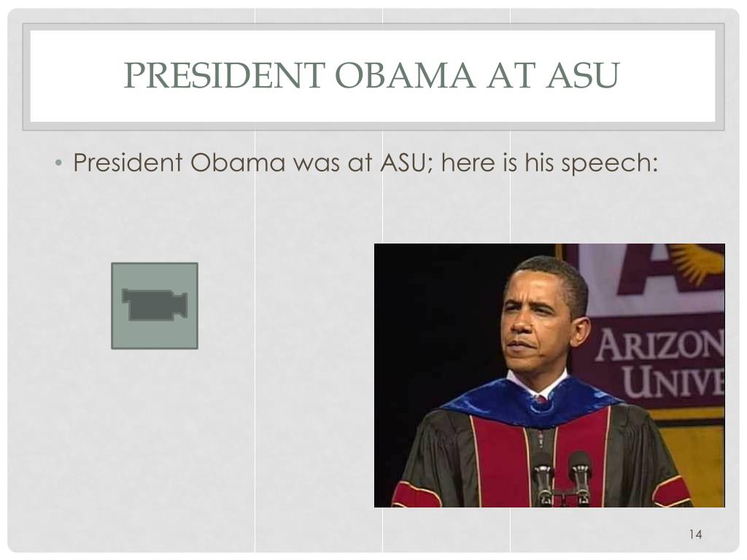The image size is (747, 560).
Task: Click the video camera media icon
Action: [155, 305]
